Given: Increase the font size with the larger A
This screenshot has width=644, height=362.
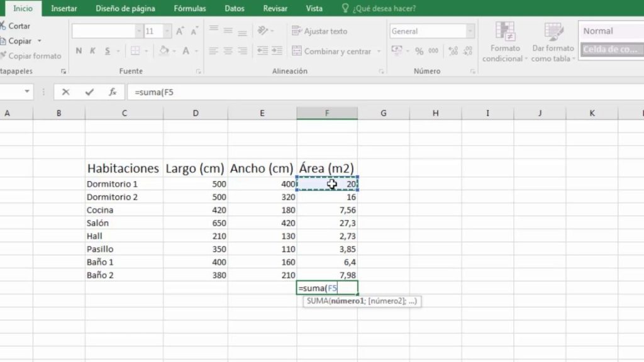Looking at the screenshot, I should [x=180, y=31].
